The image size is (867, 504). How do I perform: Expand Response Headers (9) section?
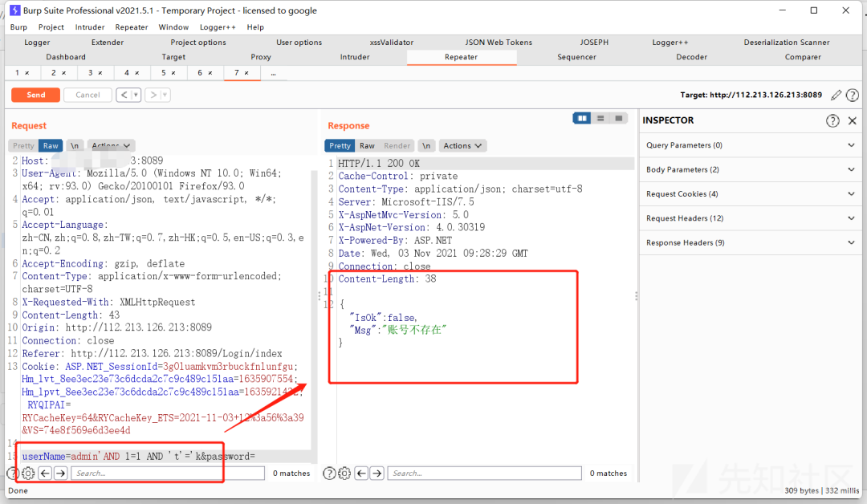(x=750, y=242)
